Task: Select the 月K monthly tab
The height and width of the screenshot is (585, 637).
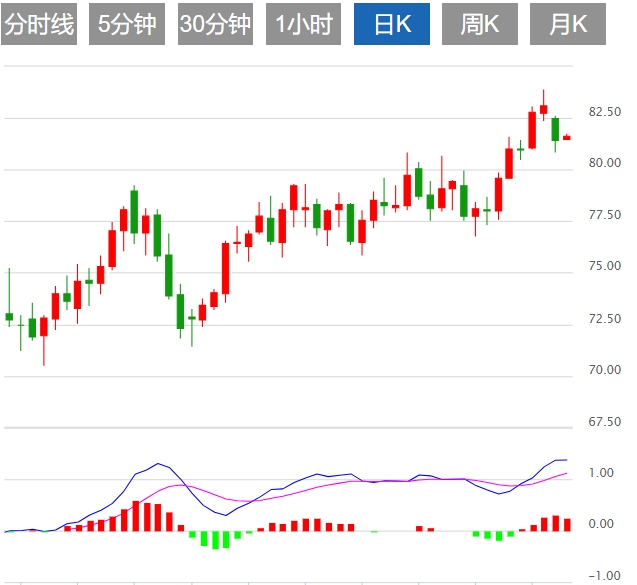Action: [x=568, y=25]
